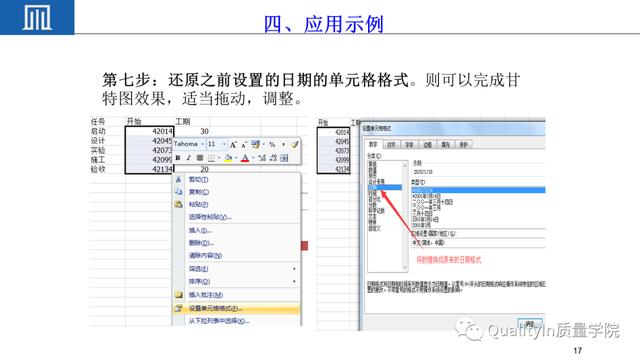Open the Tahoma font name dropdown

point(202,144)
